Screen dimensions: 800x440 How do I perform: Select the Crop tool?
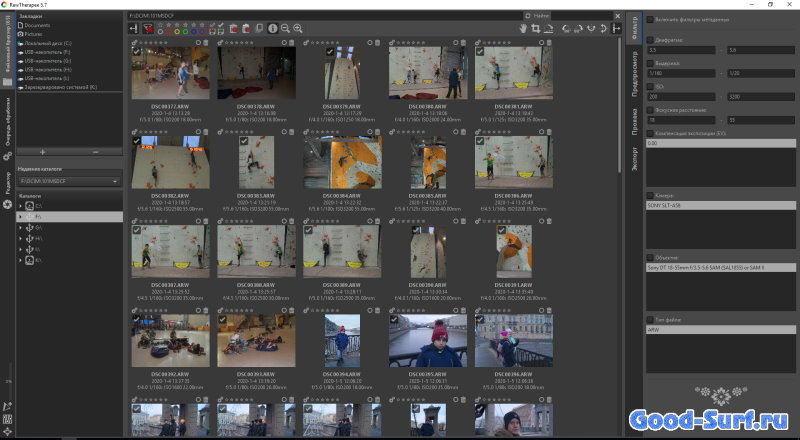pyautogui.click(x=536, y=29)
